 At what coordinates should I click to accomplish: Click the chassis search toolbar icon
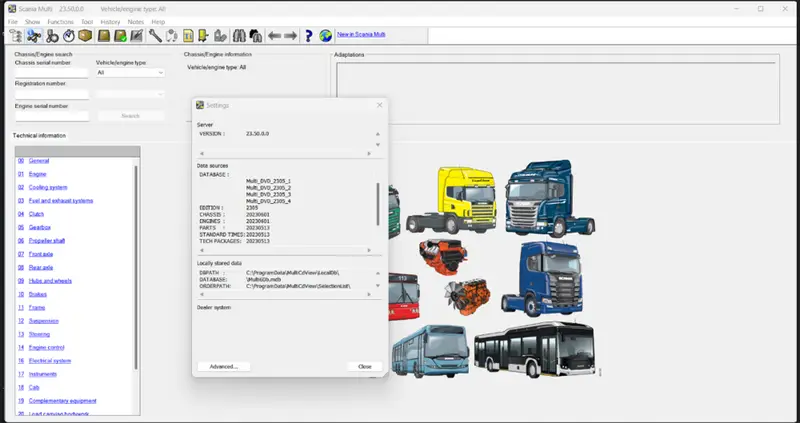[34, 36]
